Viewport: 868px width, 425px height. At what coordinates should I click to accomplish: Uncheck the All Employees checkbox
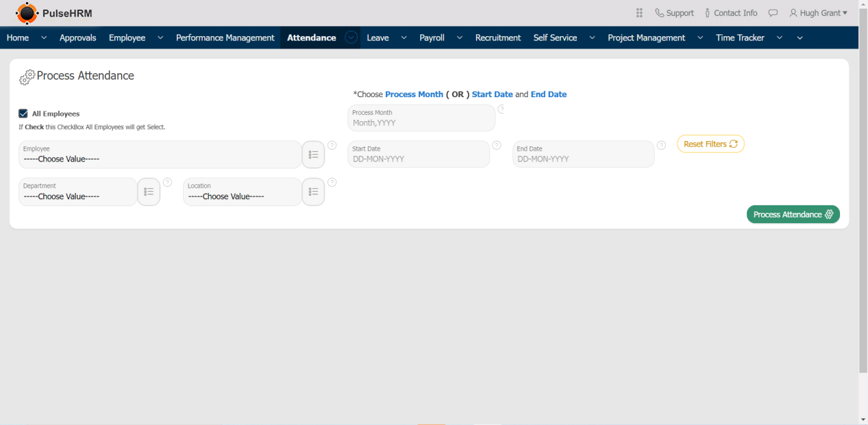click(23, 114)
